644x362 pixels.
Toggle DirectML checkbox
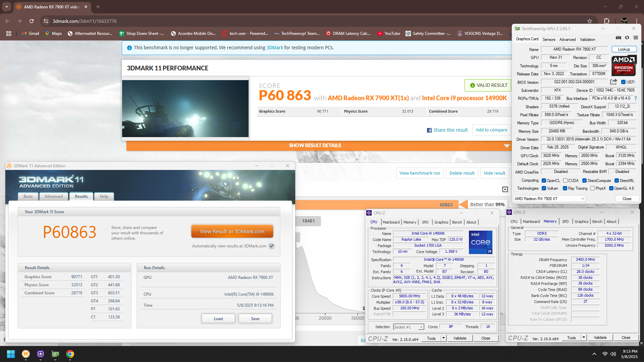coord(616,181)
